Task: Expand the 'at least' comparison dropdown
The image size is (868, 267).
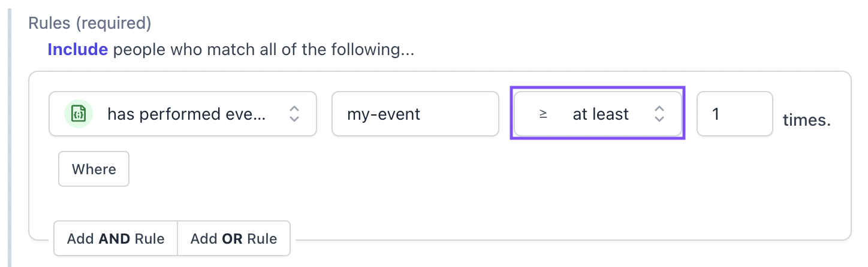Action: (x=598, y=114)
